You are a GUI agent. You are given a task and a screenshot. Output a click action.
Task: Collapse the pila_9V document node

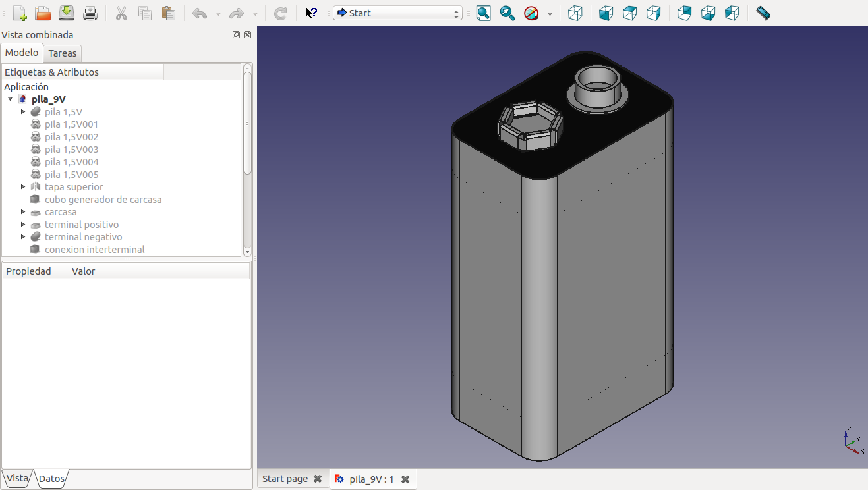[11, 99]
